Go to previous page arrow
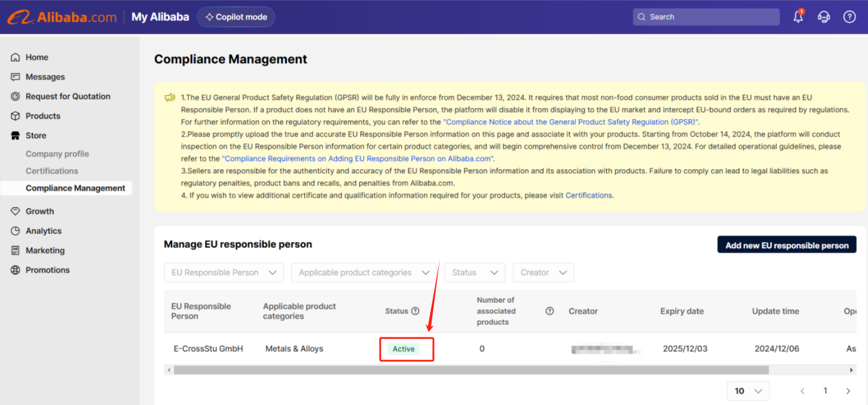Viewport: 868px width, 405px height. pos(803,391)
